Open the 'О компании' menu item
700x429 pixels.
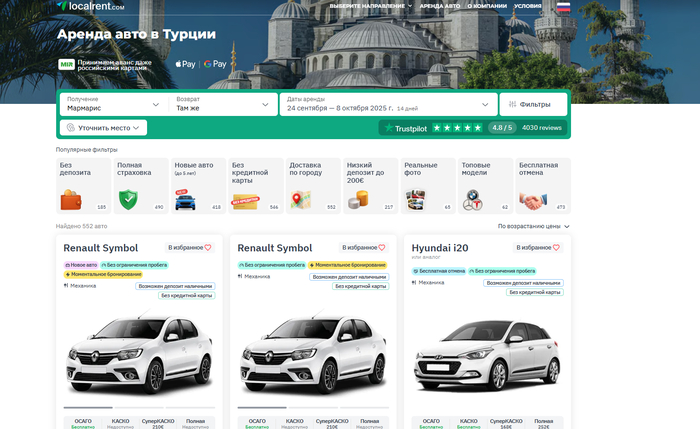(489, 6)
